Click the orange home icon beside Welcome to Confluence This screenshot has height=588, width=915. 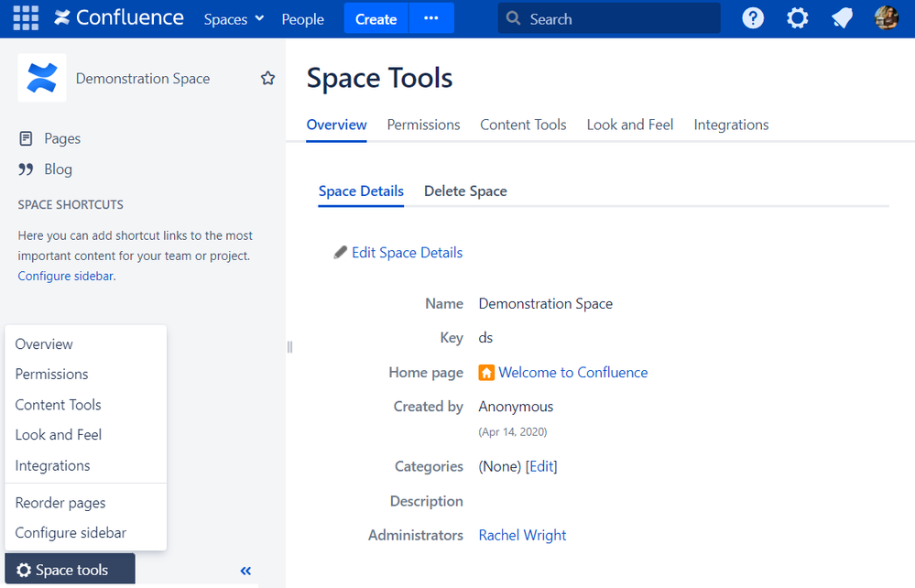tap(486, 372)
